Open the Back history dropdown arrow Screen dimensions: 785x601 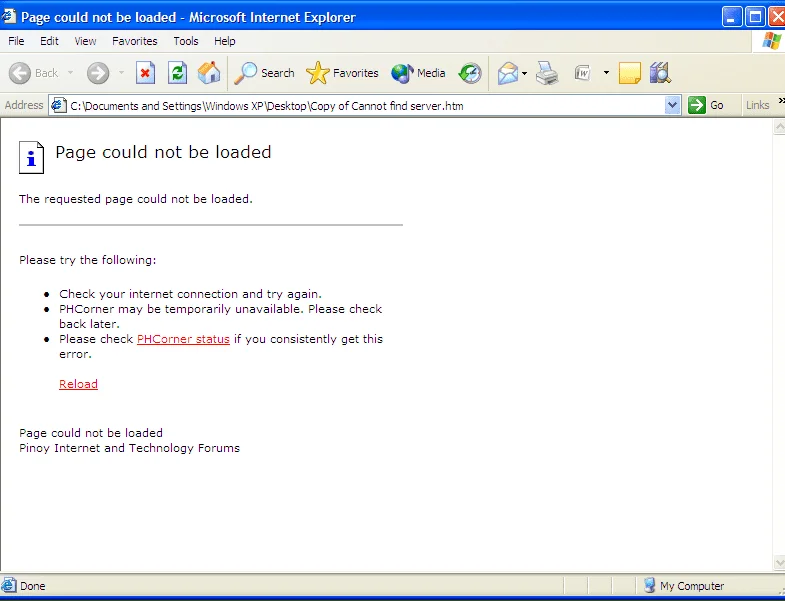click(x=71, y=73)
